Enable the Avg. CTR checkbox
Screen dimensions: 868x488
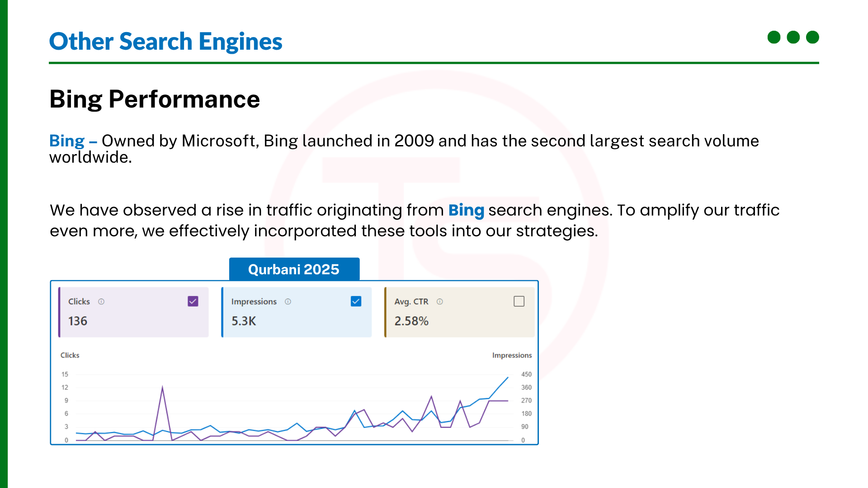point(519,301)
